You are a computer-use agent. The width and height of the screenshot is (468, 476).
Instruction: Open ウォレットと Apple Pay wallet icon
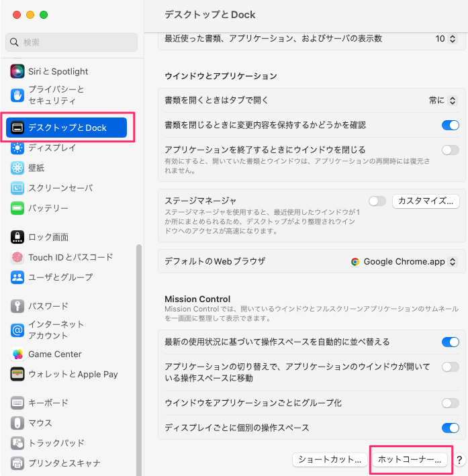click(17, 375)
